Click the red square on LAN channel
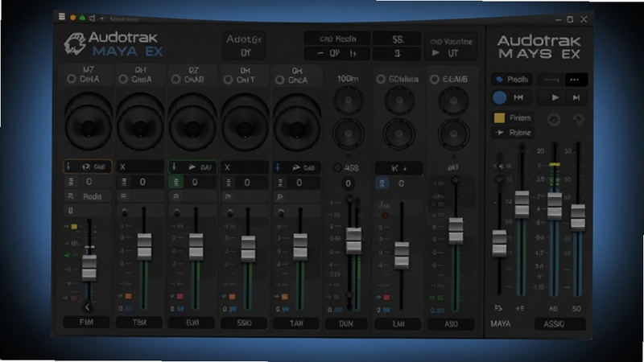The image size is (644, 362). point(386,297)
